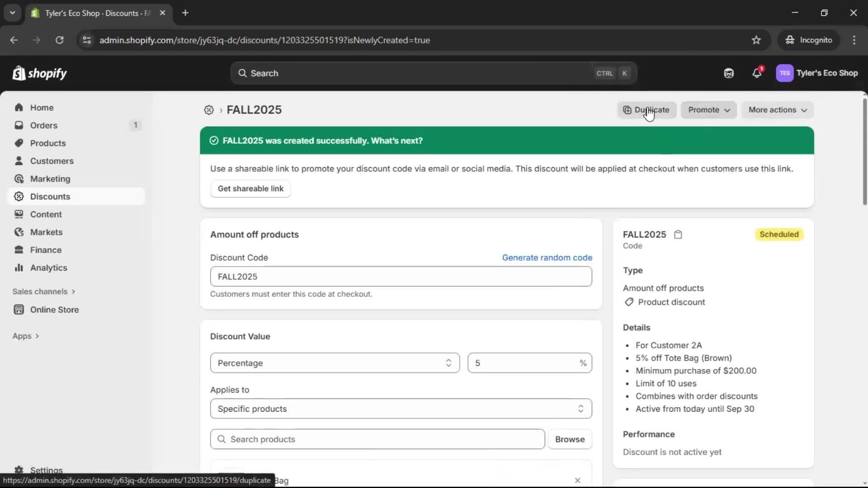Open the Shopify logo home link
Viewport: 868px width, 488px height.
pos(40,73)
